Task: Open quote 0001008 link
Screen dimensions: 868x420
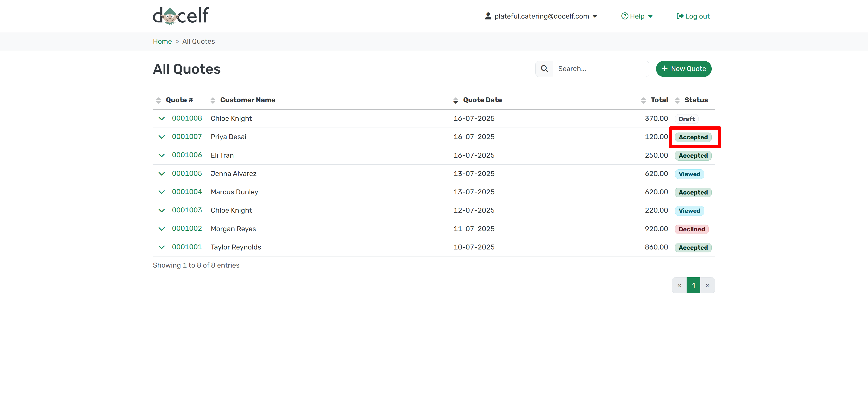Action: pyautogui.click(x=187, y=118)
